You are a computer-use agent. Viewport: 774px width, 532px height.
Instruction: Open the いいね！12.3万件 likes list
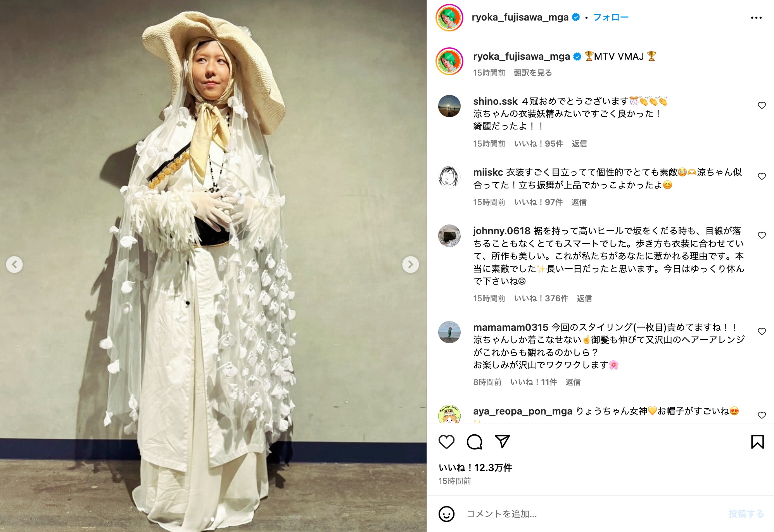pyautogui.click(x=475, y=468)
